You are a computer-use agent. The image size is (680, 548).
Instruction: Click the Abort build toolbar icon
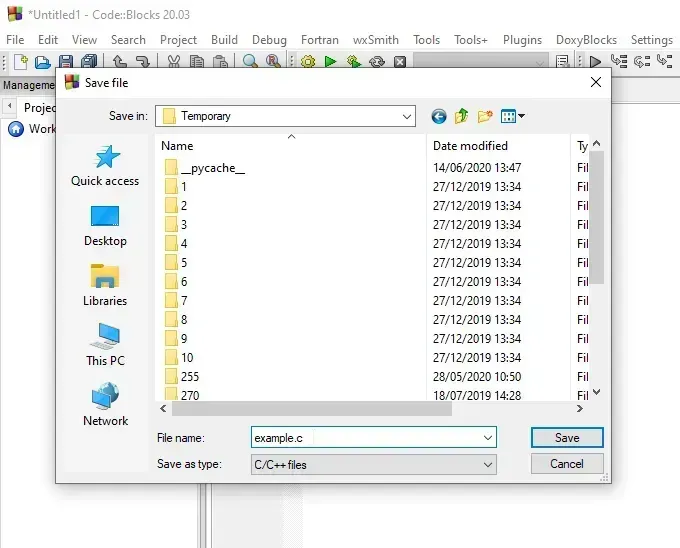(400, 62)
